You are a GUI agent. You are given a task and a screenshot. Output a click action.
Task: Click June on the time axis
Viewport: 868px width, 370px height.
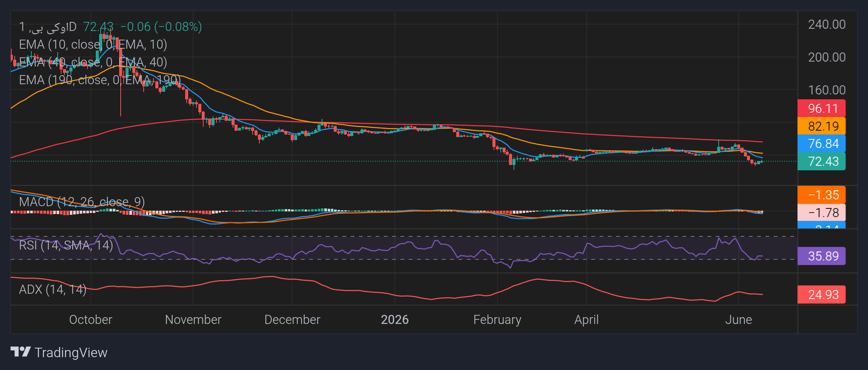pos(739,320)
